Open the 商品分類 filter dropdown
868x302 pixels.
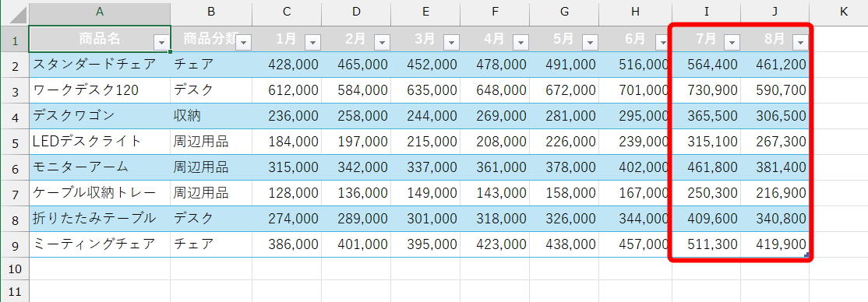coord(244,42)
